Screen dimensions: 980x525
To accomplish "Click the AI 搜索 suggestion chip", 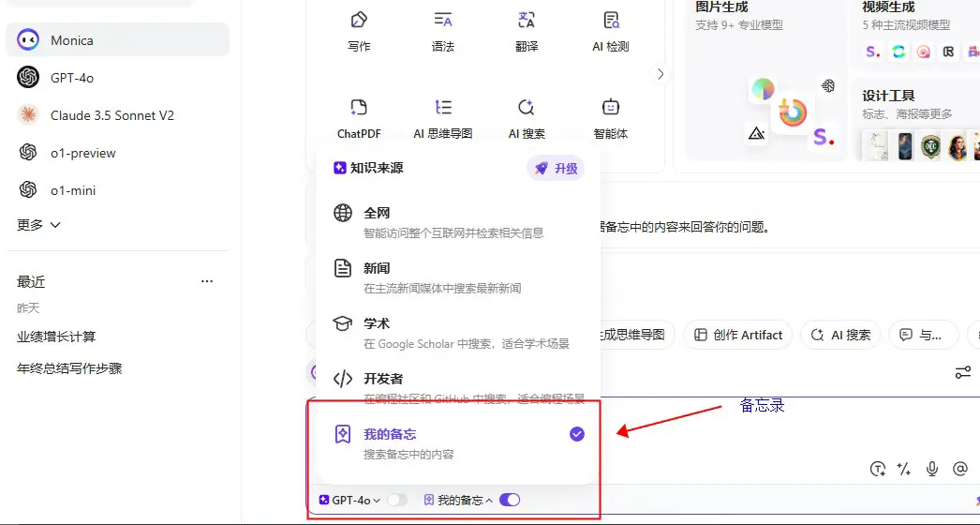I will tap(840, 335).
